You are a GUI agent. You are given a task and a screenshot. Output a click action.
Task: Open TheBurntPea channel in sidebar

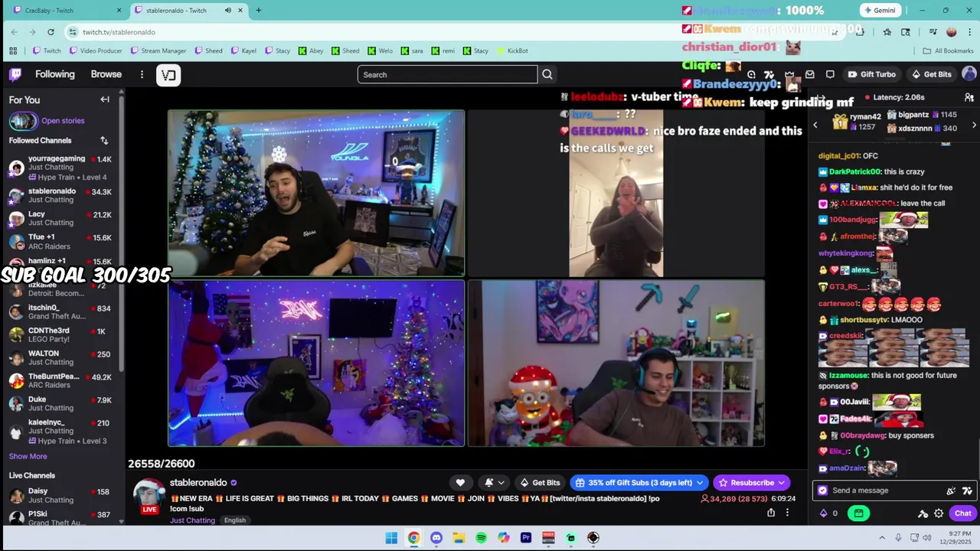click(x=61, y=380)
